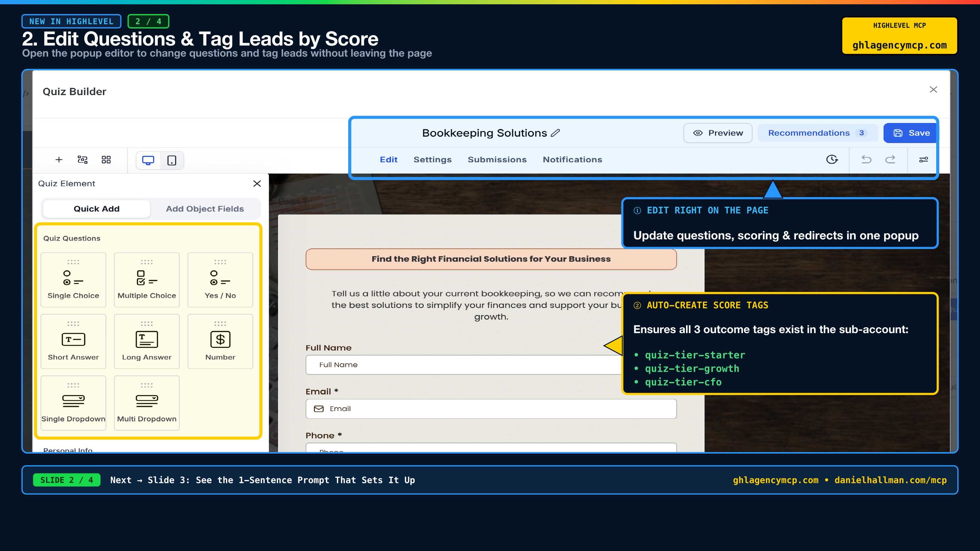The width and height of the screenshot is (980, 551).
Task: Switch to desktop view
Action: [x=148, y=160]
